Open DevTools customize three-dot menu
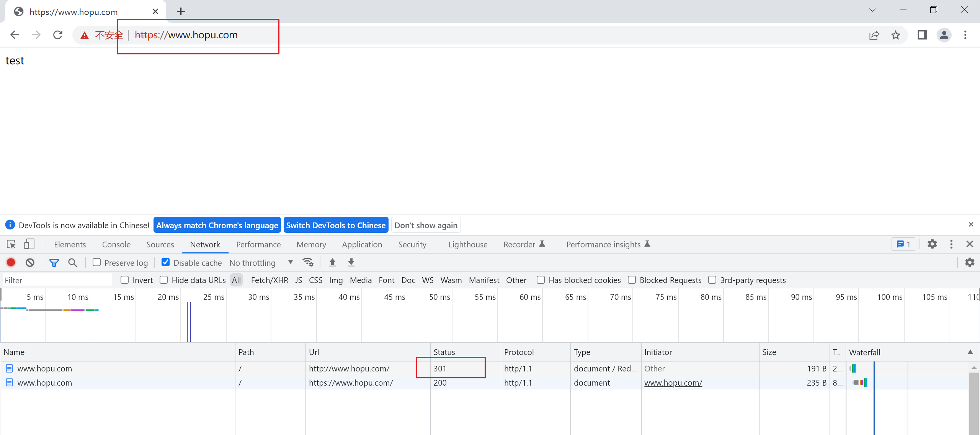 coord(951,244)
